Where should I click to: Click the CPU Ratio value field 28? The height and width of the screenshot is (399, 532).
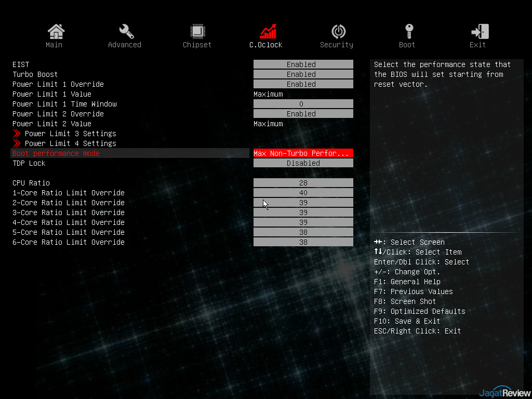303,183
